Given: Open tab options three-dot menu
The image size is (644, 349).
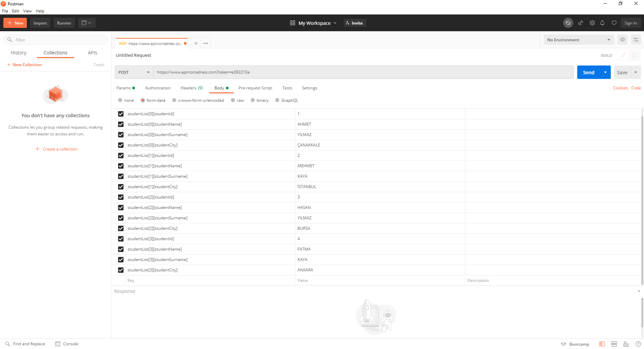Looking at the screenshot, I should pos(206,43).
